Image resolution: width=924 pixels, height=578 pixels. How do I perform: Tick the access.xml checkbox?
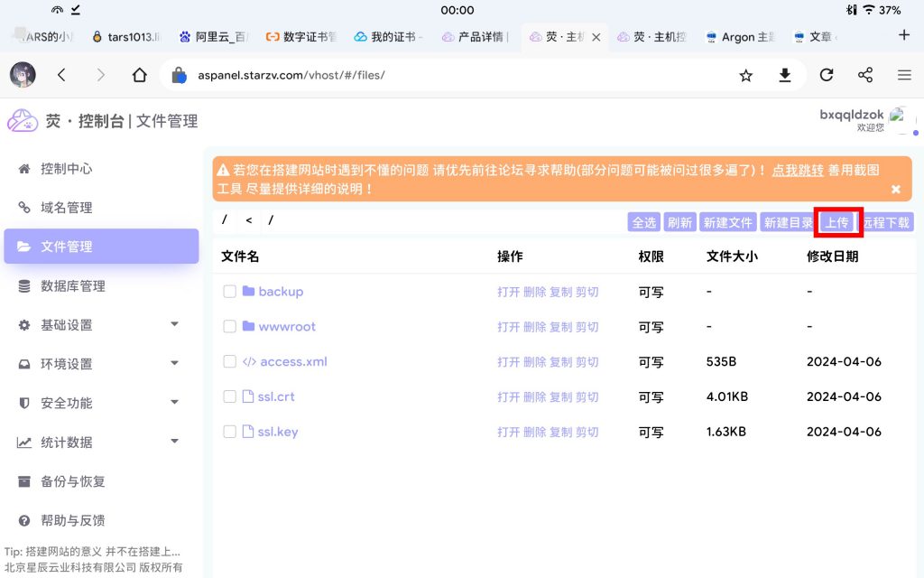coord(230,361)
